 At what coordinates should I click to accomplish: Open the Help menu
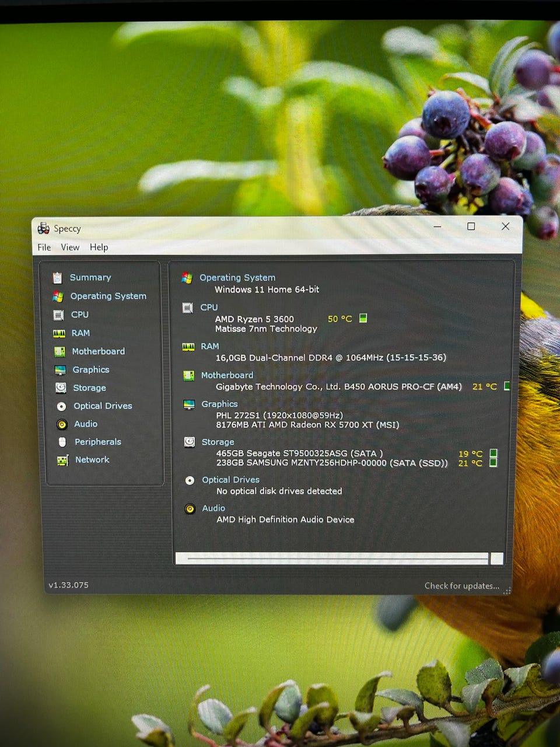pyautogui.click(x=99, y=247)
